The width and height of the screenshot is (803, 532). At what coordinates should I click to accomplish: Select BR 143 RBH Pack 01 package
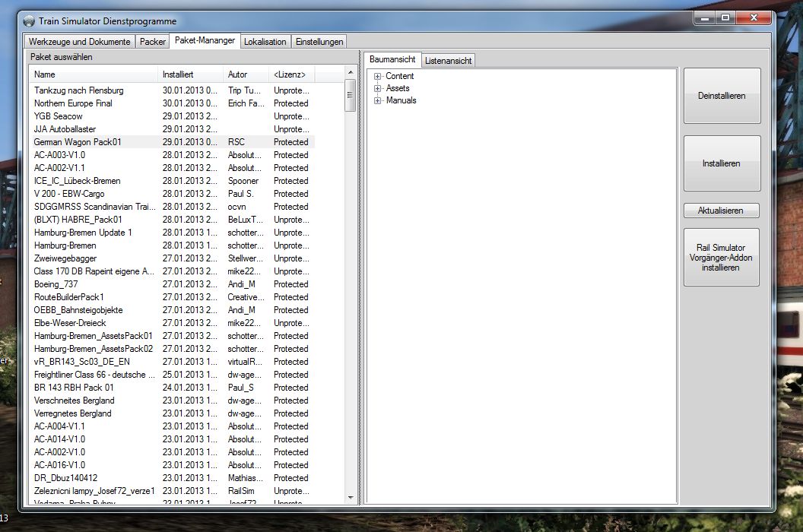tap(172, 388)
